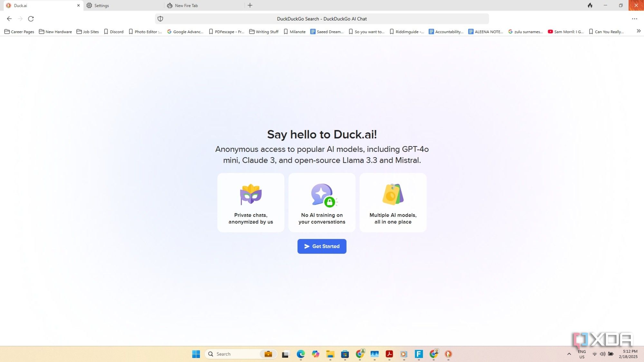The image size is (644, 362).
Task: Open Microsoft Store from the taskbar
Action: tap(345, 354)
